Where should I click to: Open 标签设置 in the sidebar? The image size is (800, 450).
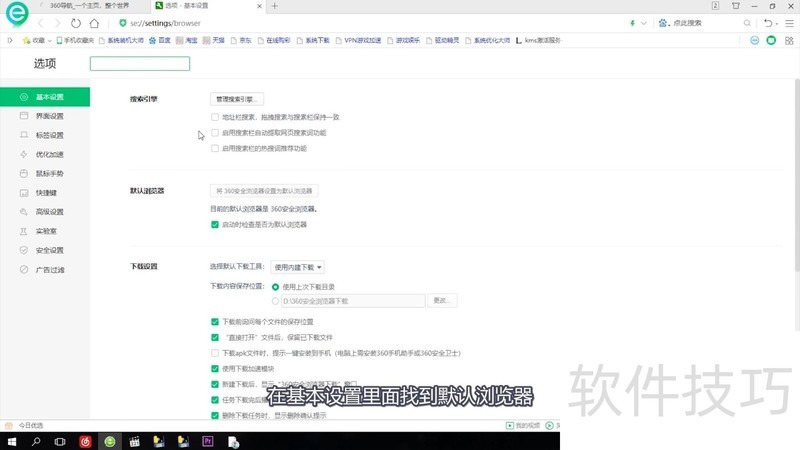[45, 135]
